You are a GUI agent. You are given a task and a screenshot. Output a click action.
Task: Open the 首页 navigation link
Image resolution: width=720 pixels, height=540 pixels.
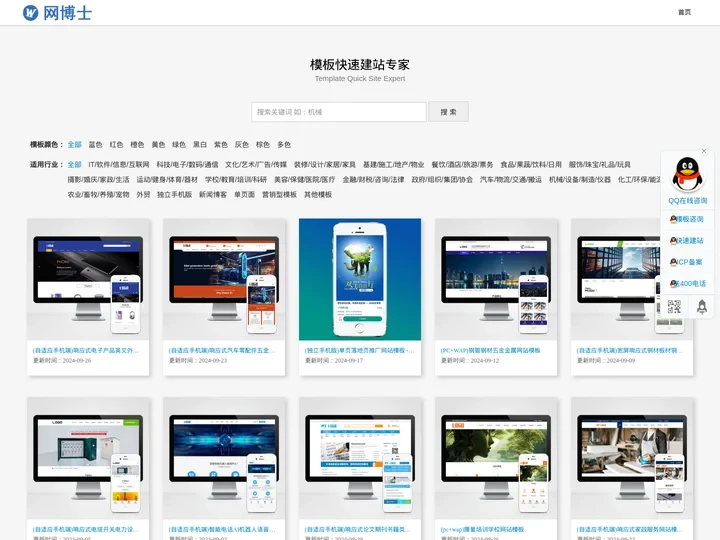684,12
